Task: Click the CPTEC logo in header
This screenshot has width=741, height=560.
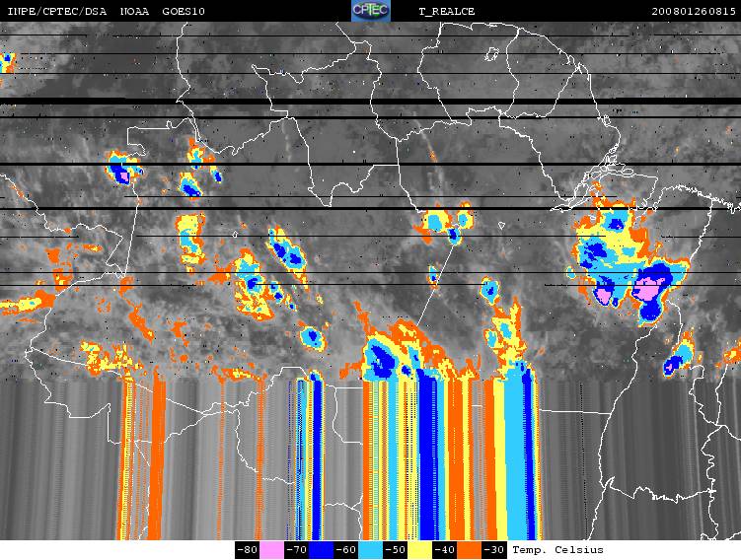Action: coord(371,11)
